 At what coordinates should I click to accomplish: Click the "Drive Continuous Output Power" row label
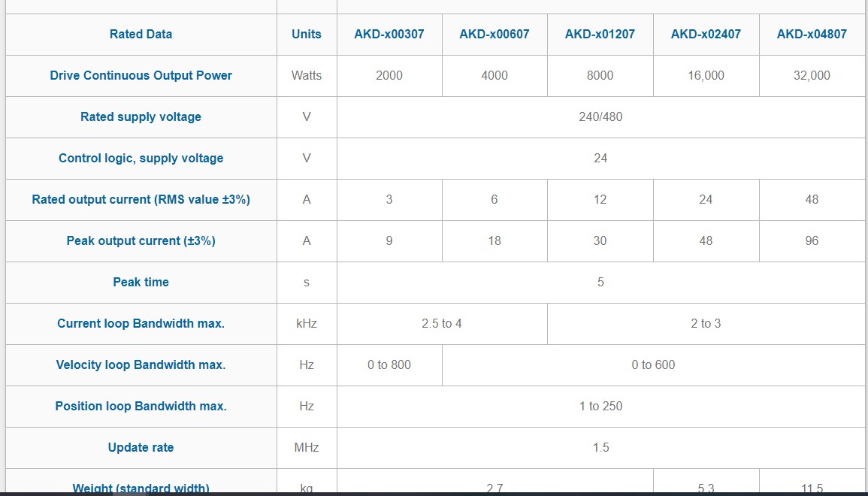click(x=141, y=75)
